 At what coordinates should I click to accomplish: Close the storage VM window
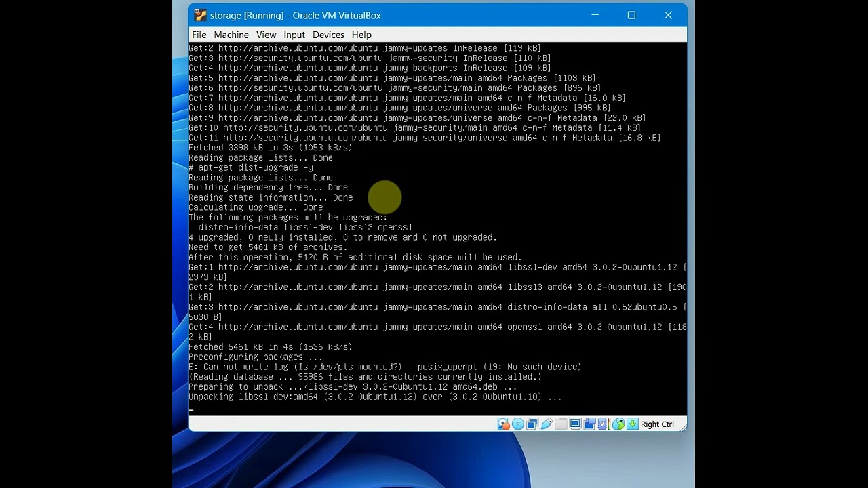668,15
